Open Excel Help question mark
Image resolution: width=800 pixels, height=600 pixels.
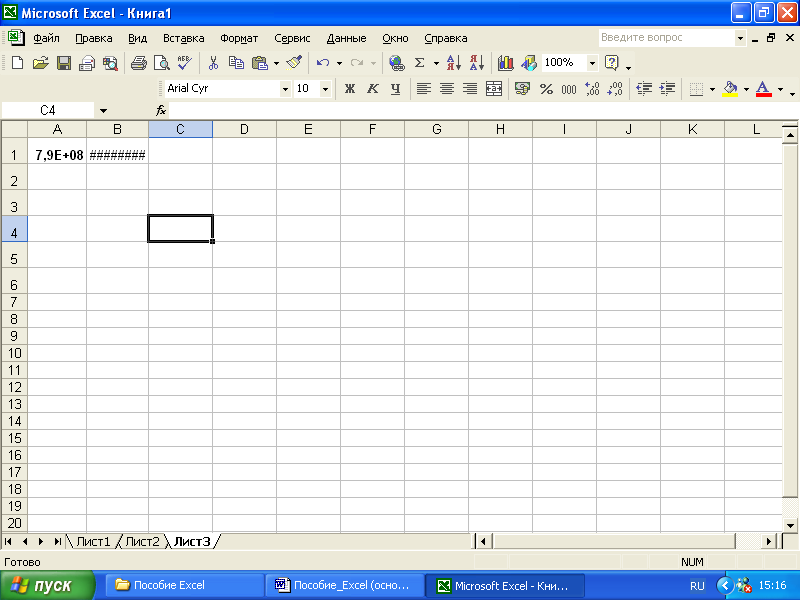point(611,63)
